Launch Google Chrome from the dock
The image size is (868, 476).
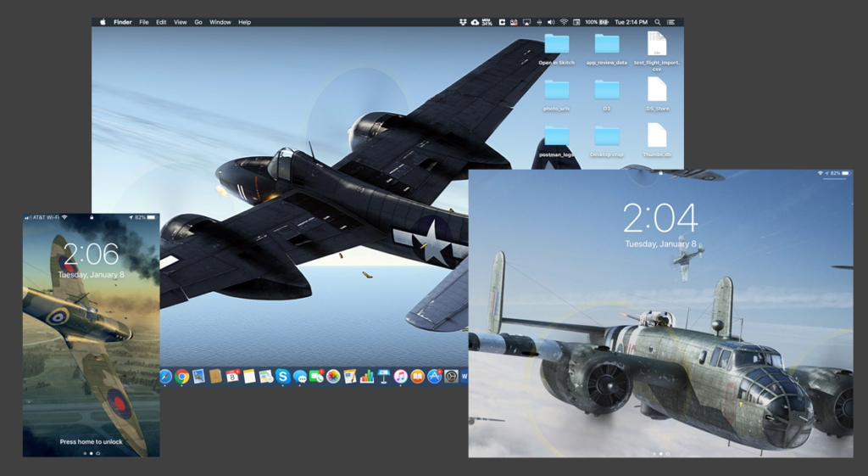pyautogui.click(x=181, y=377)
